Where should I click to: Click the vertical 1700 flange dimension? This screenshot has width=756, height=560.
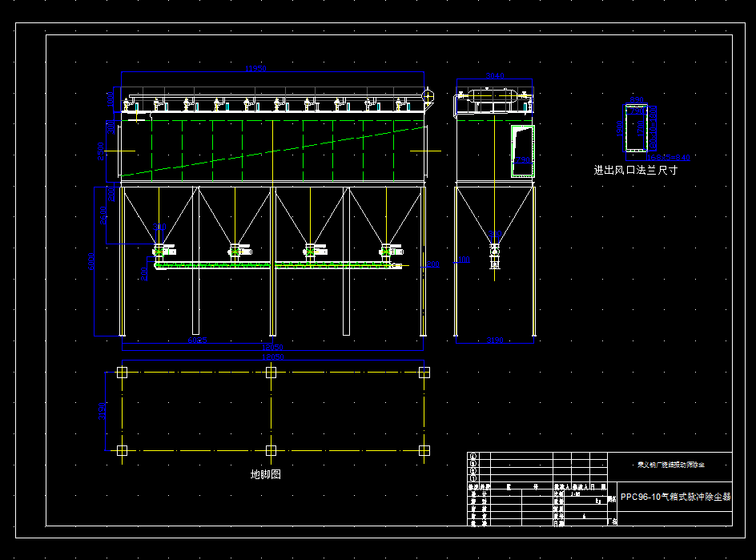[x=640, y=128]
